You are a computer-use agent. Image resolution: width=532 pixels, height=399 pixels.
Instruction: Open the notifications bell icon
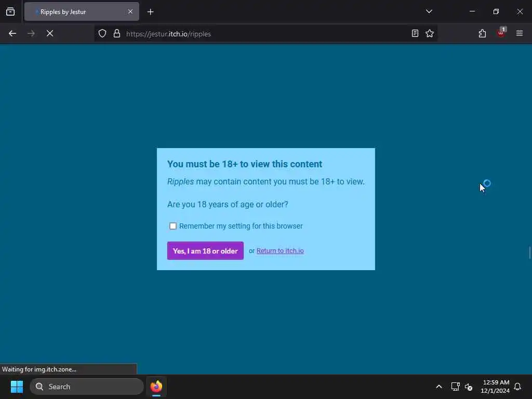click(517, 387)
